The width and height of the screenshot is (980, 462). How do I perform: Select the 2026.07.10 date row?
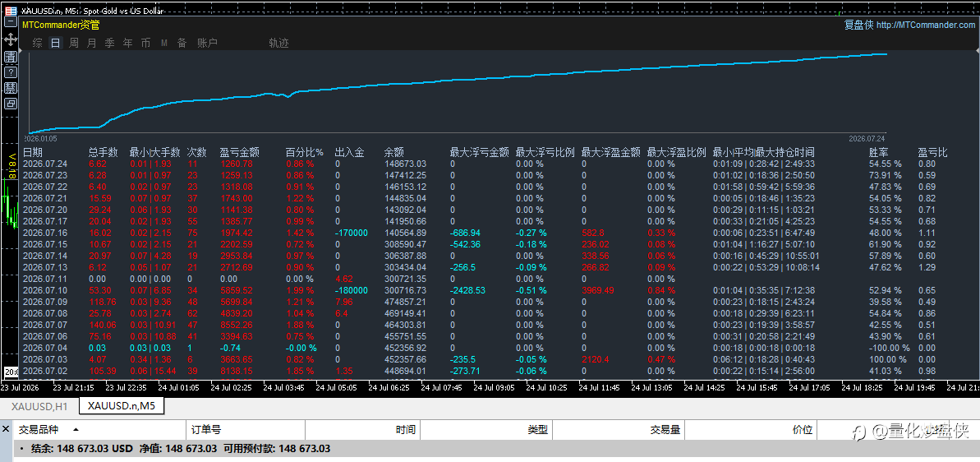(46, 290)
